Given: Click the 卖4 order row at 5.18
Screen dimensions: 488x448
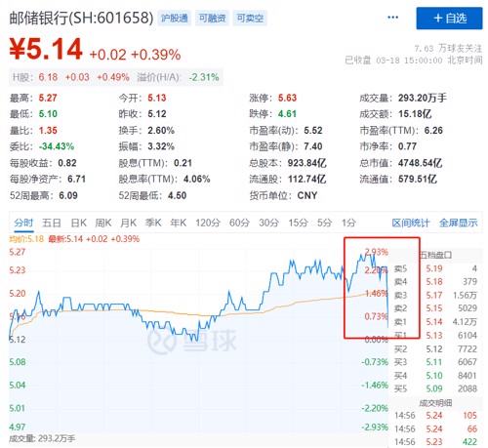Looking at the screenshot, I should point(435,282).
